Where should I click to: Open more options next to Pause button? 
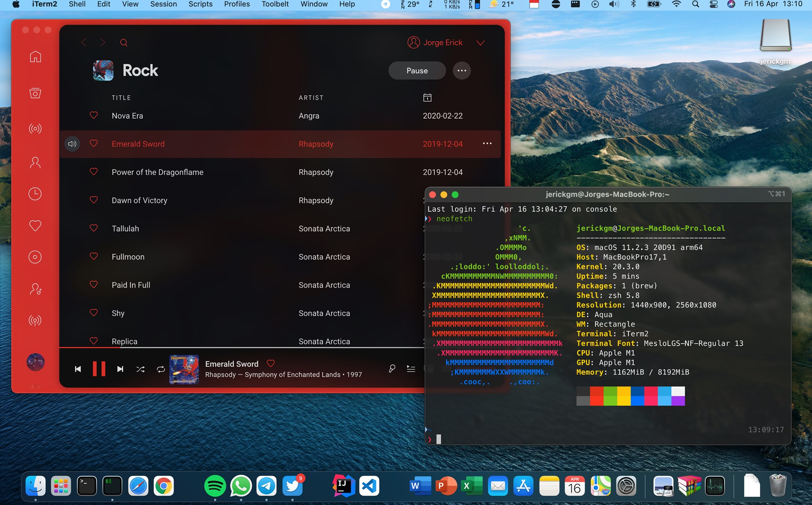pyautogui.click(x=462, y=71)
